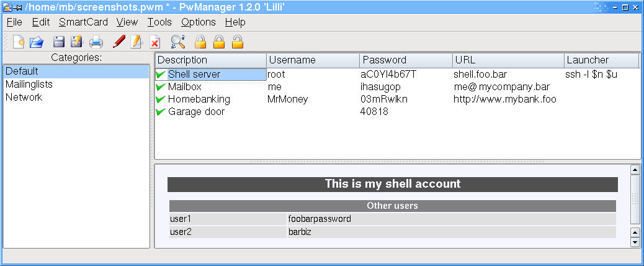Open a file via blue folder icon
644x266 pixels.
pos(37,42)
